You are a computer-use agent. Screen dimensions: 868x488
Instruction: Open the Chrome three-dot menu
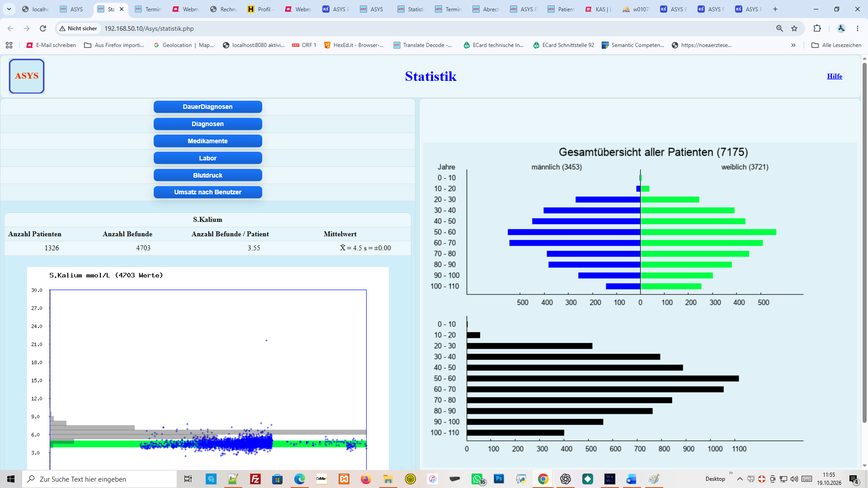click(858, 28)
